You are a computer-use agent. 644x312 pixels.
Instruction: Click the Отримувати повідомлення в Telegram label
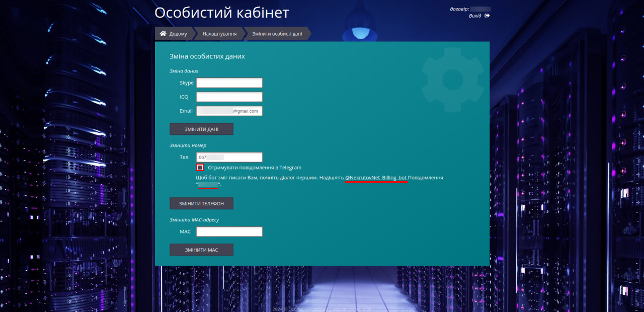[254, 168]
